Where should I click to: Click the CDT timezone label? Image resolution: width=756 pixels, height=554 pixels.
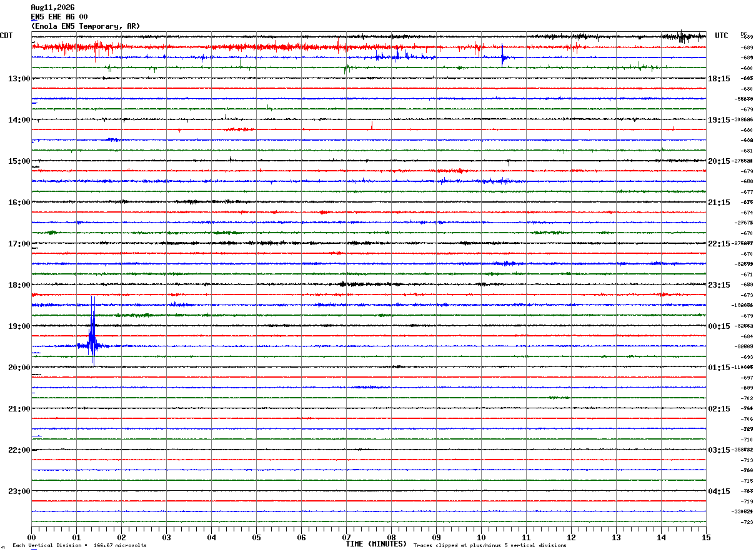coord(6,36)
